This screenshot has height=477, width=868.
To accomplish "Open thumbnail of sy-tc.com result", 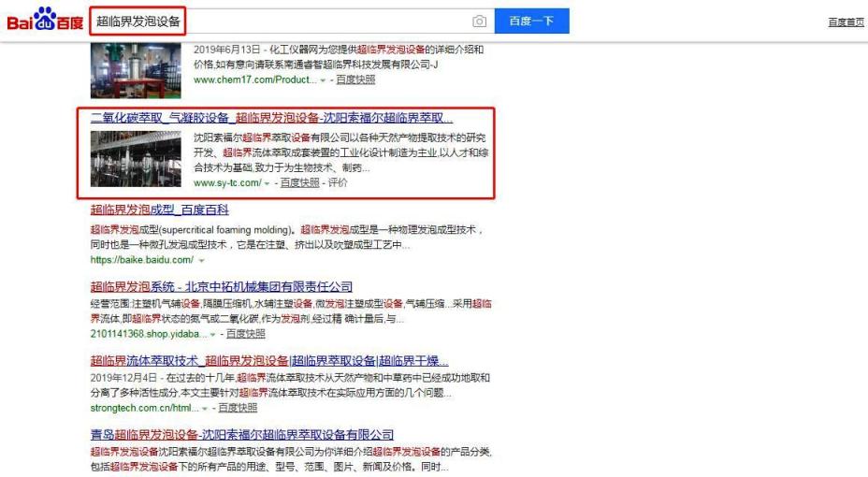I will [x=136, y=159].
